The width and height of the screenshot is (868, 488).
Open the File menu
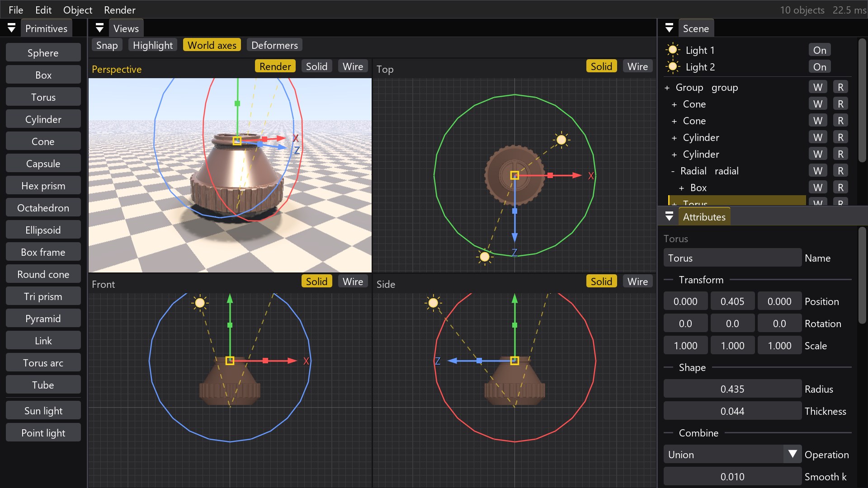coord(16,10)
